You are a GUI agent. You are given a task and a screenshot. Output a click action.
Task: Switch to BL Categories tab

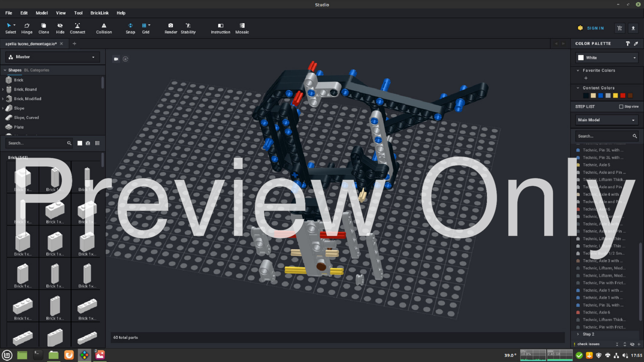37,70
